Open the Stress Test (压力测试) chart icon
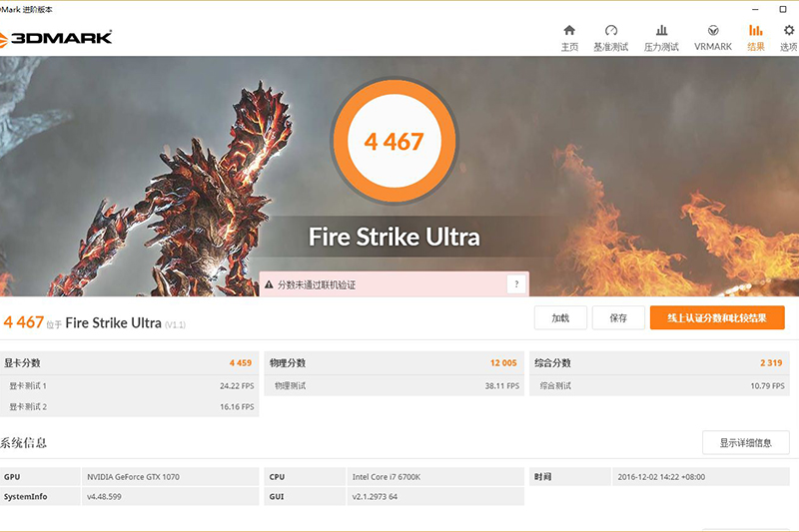 click(661, 30)
